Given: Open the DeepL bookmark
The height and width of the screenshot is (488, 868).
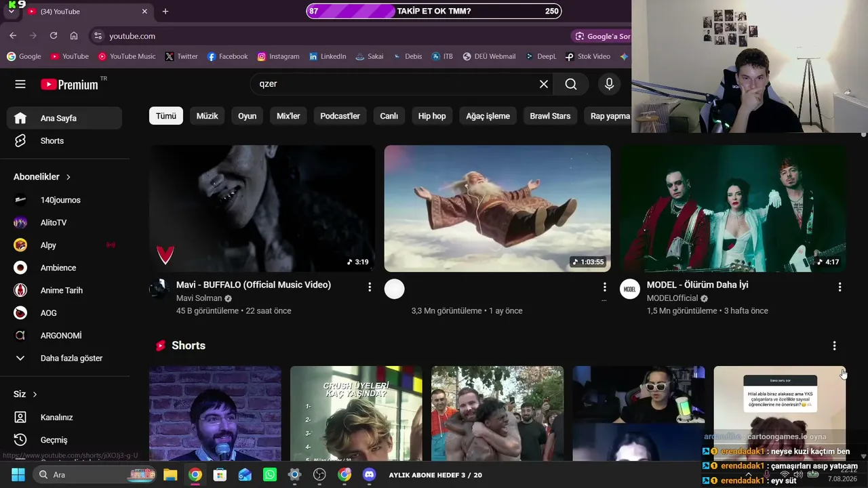Looking at the screenshot, I should [541, 56].
